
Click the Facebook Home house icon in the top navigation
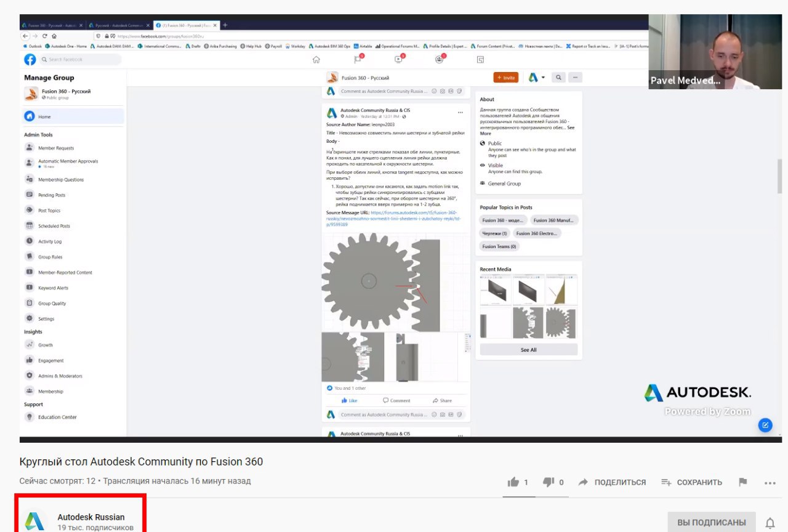point(316,60)
